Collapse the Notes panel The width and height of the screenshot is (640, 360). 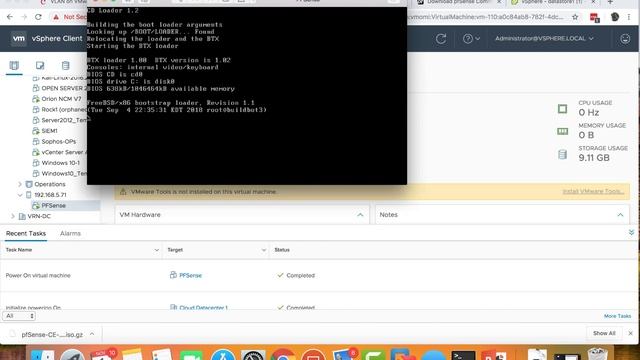click(620, 215)
